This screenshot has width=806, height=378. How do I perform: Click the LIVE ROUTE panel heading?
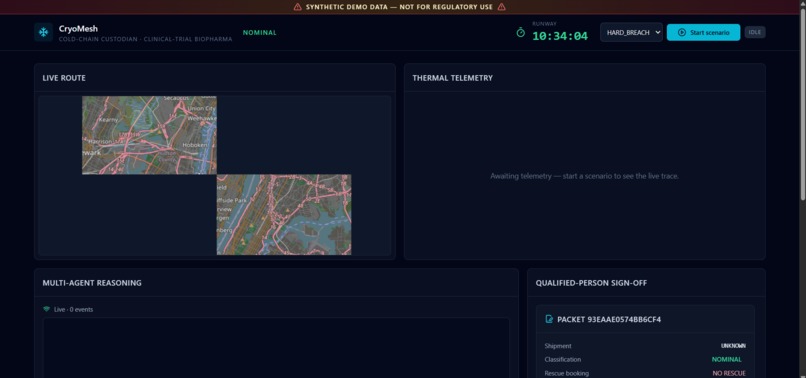(x=64, y=78)
